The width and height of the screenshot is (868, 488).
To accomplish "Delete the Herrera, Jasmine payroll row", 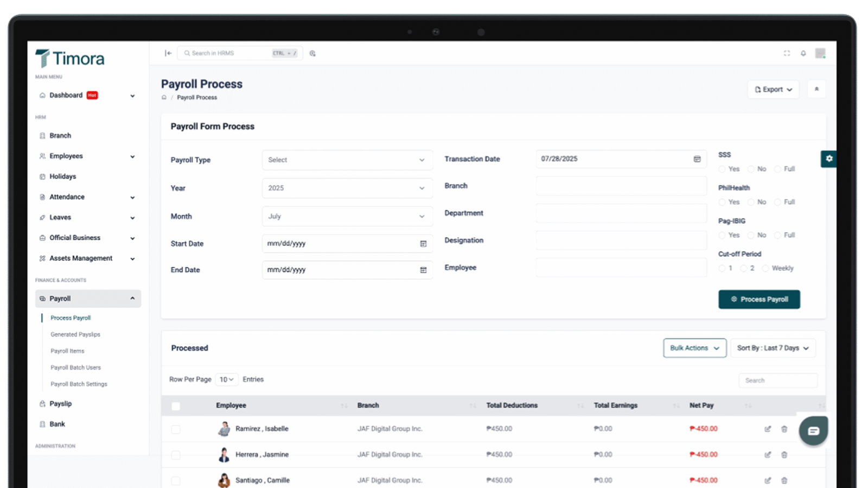I will 784,455.
